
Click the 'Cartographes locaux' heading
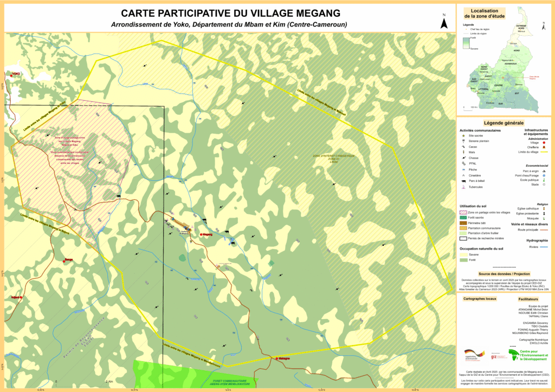pos(480,299)
